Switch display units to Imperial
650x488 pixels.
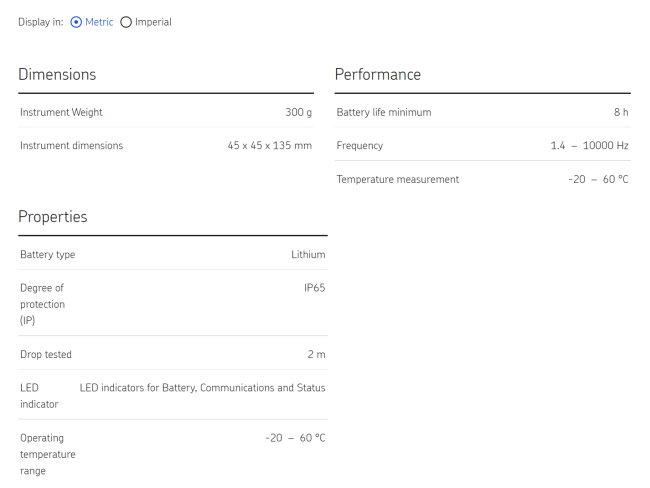pyautogui.click(x=126, y=22)
